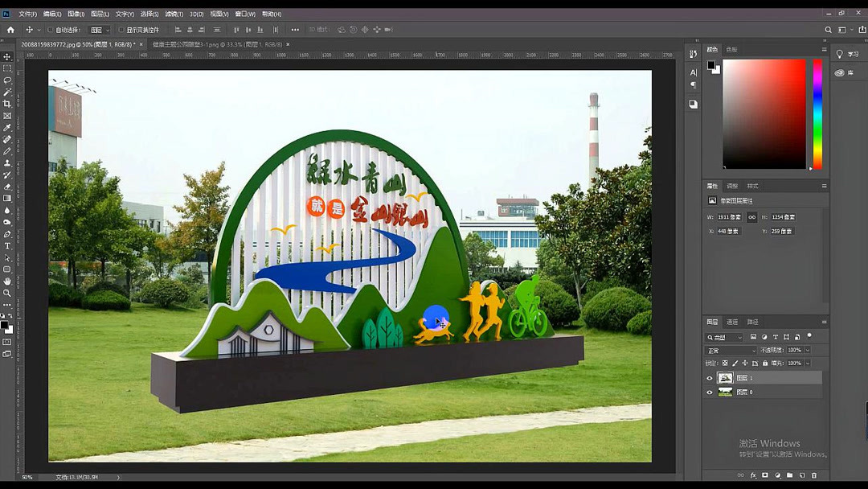Select the Lasso tool
This screenshot has width=868, height=489.
coord(6,80)
